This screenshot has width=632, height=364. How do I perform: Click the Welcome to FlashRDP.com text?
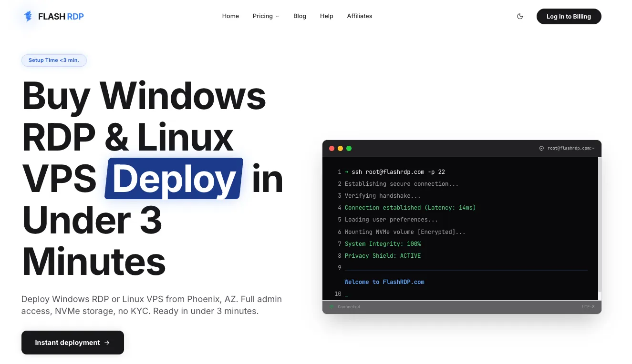tap(384, 282)
